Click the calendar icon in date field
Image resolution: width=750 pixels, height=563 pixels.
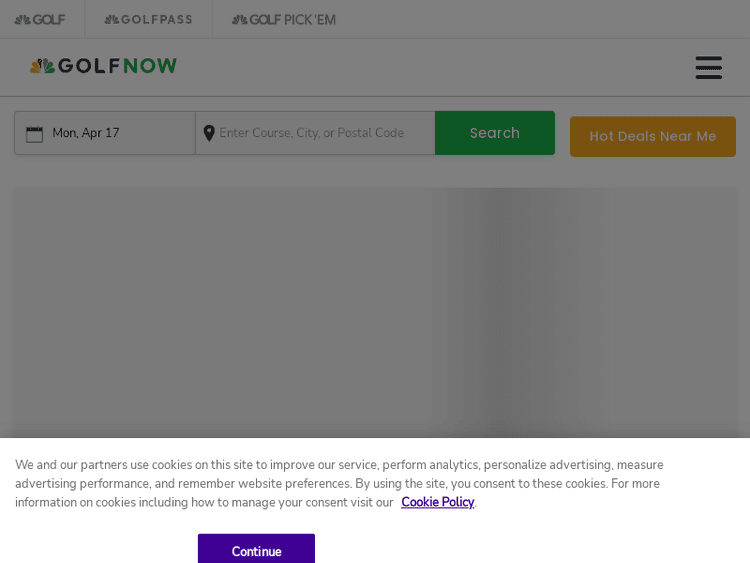(34, 134)
